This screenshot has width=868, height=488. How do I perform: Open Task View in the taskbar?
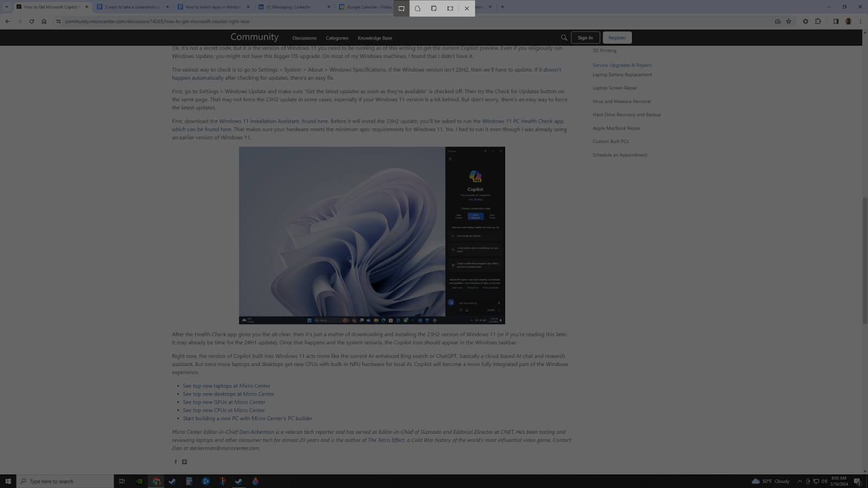click(122, 481)
